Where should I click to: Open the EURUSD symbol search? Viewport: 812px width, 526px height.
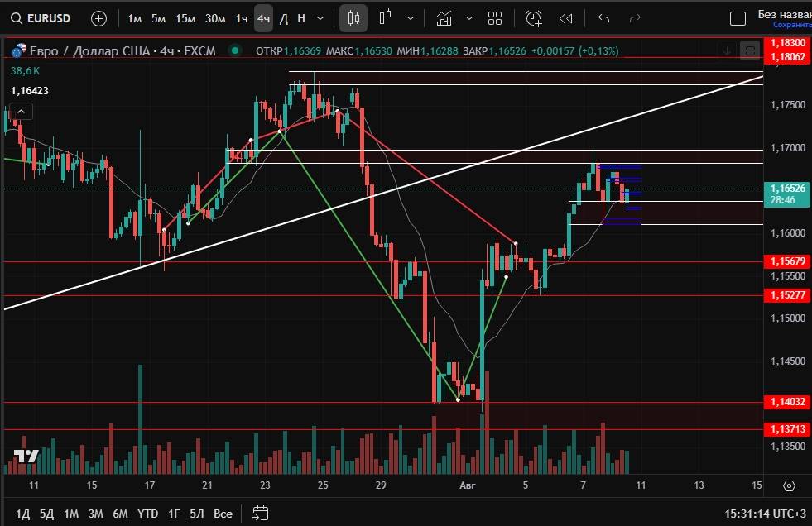[x=48, y=18]
